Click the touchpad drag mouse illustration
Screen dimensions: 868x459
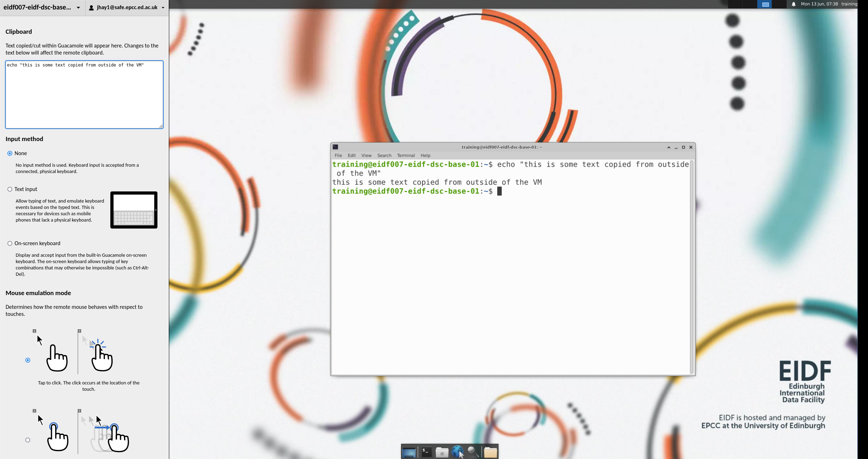[81, 431]
